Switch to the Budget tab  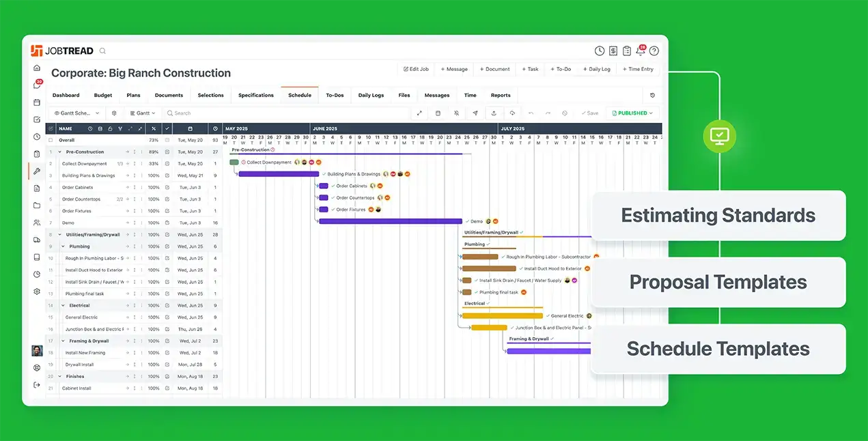point(103,96)
